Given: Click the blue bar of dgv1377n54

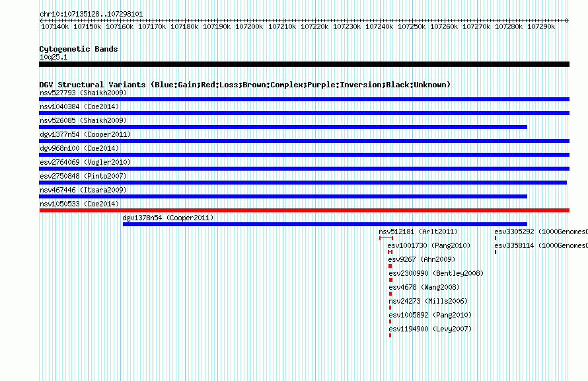Looking at the screenshot, I should coord(304,141).
